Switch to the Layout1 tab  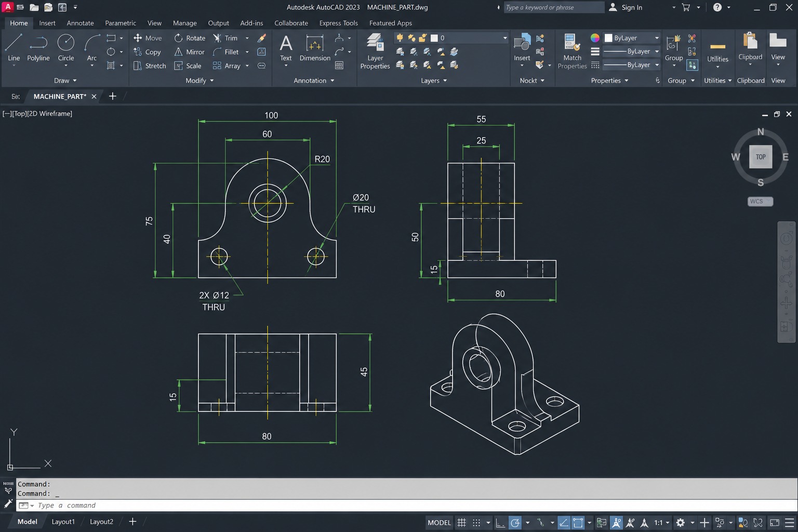tap(63, 522)
